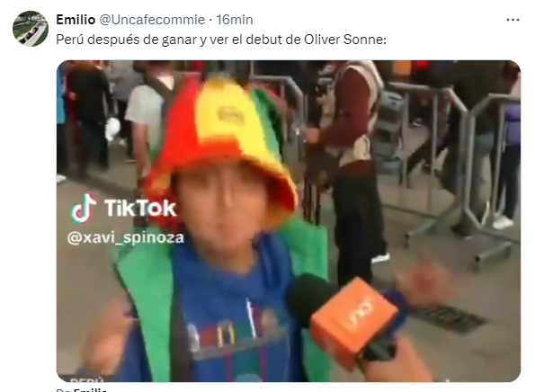This screenshot has height=392, width=535.
Task: Click the TikTok music-note logo watermark
Action: (x=84, y=209)
